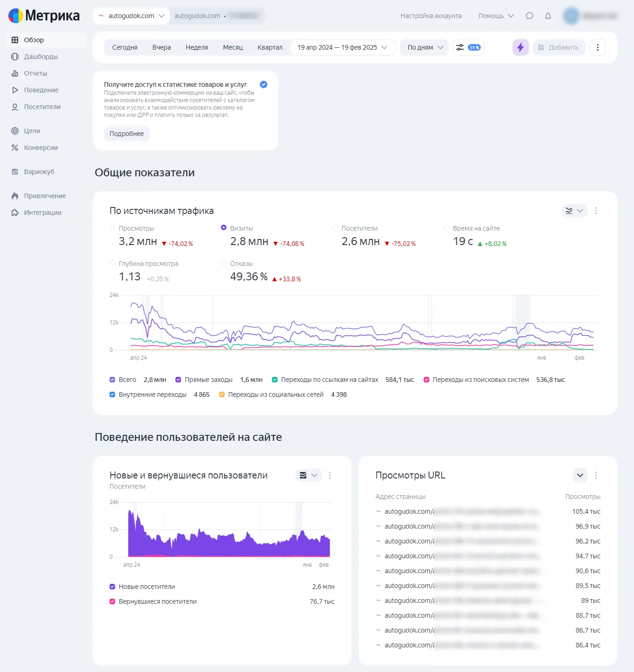Viewport: 634px width, 672px height.
Task: Open the date range dropdown
Action: click(343, 47)
